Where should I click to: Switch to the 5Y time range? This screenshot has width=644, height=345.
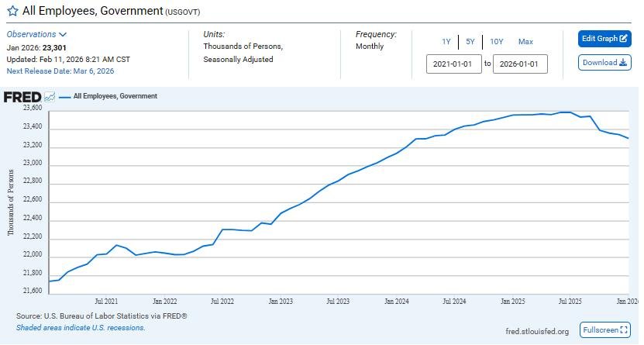(x=470, y=42)
